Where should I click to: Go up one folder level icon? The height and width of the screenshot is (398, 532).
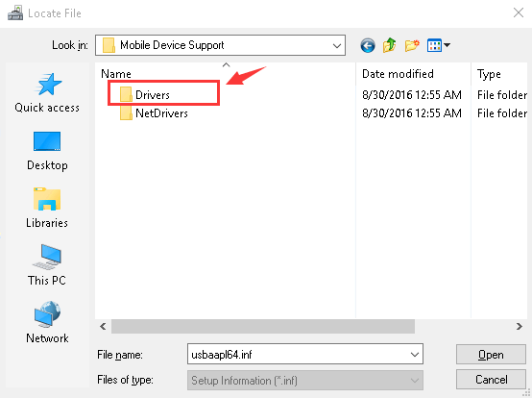point(390,45)
